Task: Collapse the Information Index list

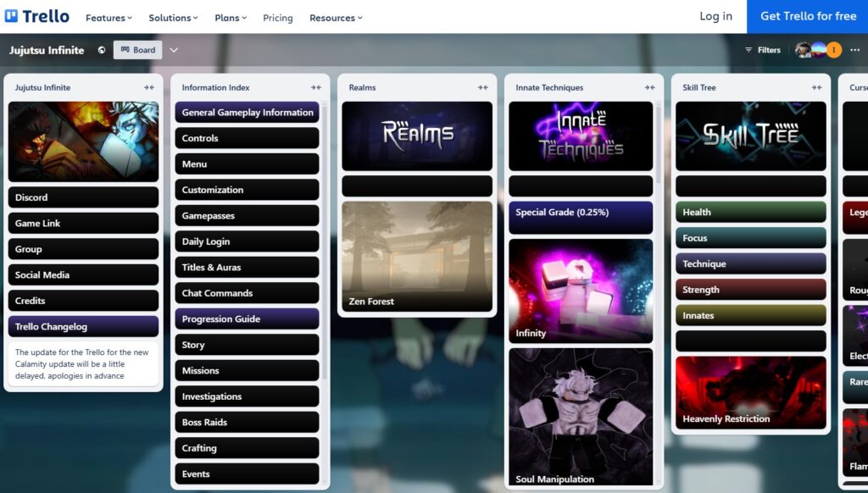Action: pos(316,87)
